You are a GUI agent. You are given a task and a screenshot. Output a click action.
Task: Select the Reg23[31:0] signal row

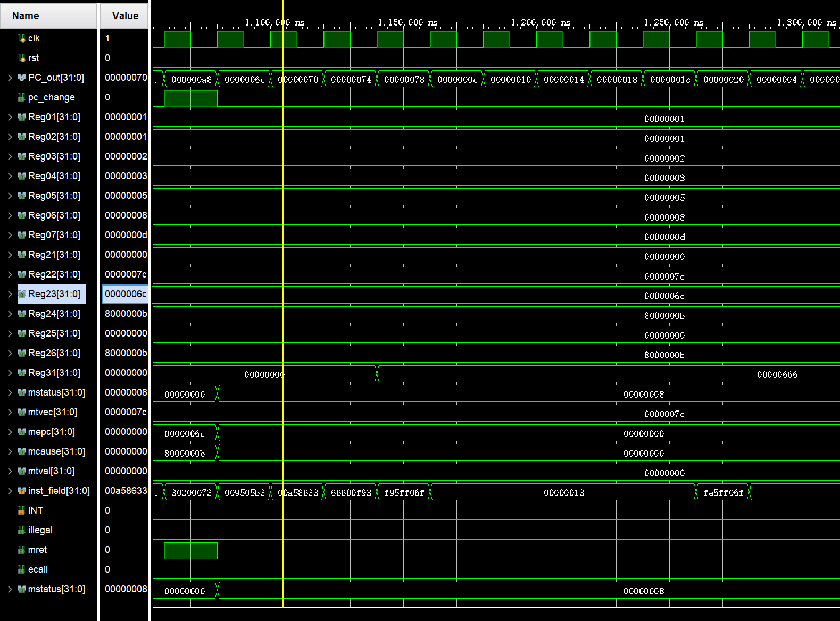point(54,294)
